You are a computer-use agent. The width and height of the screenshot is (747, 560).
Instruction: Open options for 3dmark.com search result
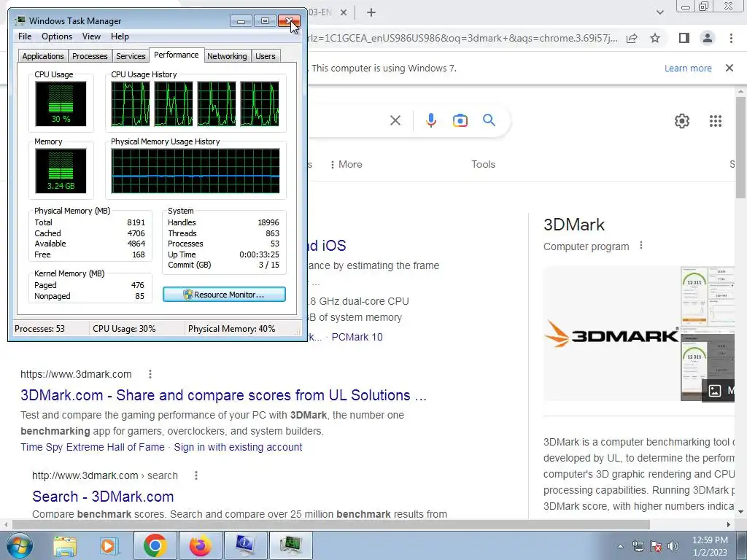click(196, 475)
